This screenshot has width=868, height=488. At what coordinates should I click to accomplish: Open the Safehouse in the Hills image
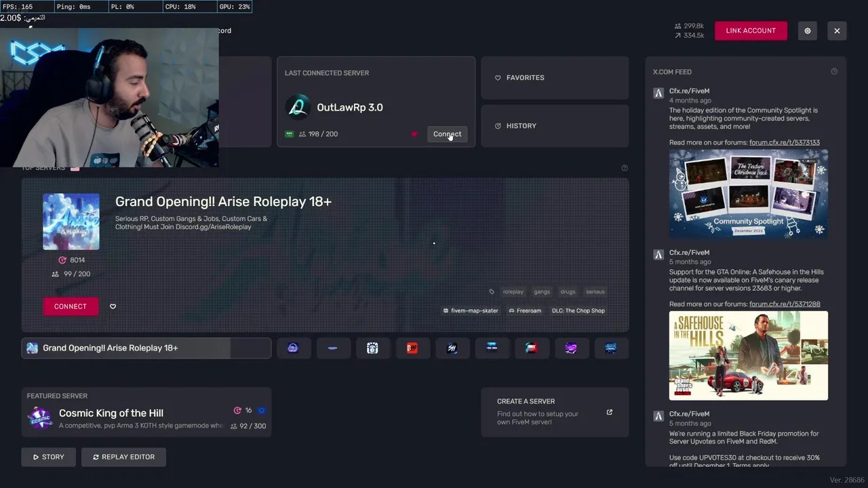[x=749, y=355]
